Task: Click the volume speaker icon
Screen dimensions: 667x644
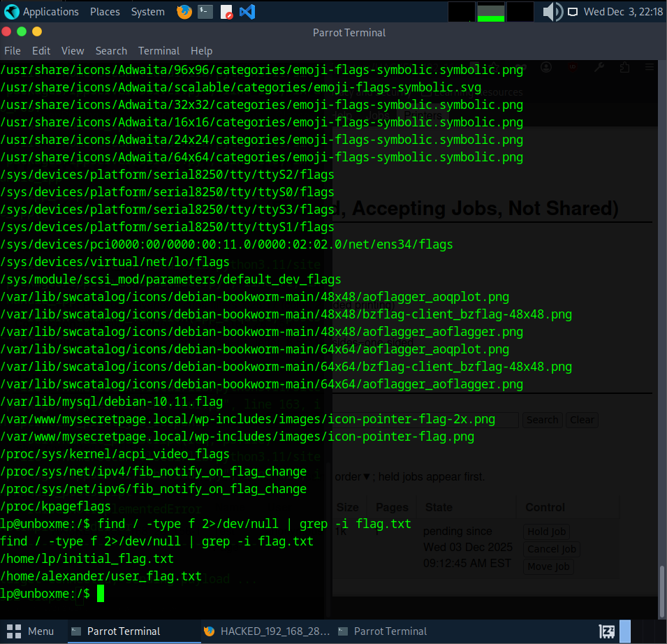Action: coord(552,12)
